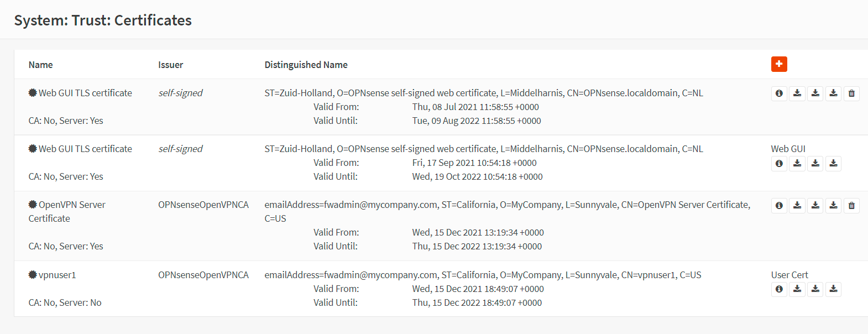This screenshot has width=868, height=334.
Task: Show info for the July 2021 Web GUI certificate
Action: [x=779, y=93]
